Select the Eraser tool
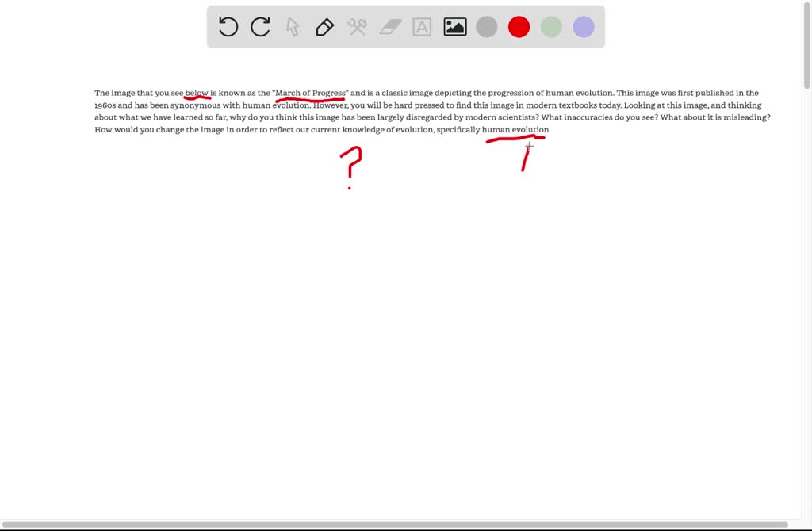The image size is (812, 531). click(389, 27)
